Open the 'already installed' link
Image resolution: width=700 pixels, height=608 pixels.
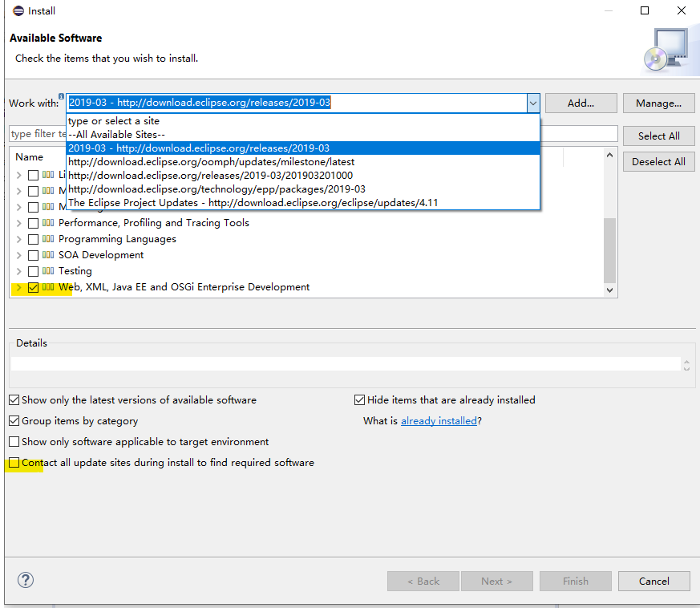point(439,421)
